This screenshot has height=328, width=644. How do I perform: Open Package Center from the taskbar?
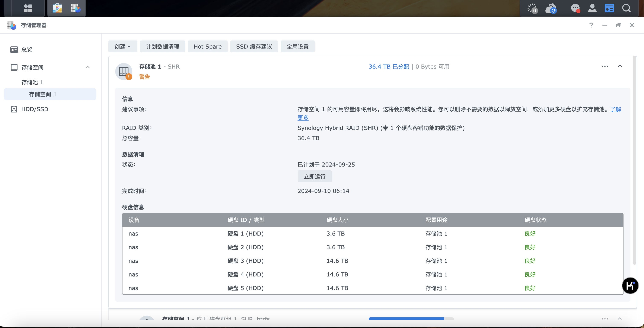[x=57, y=8]
